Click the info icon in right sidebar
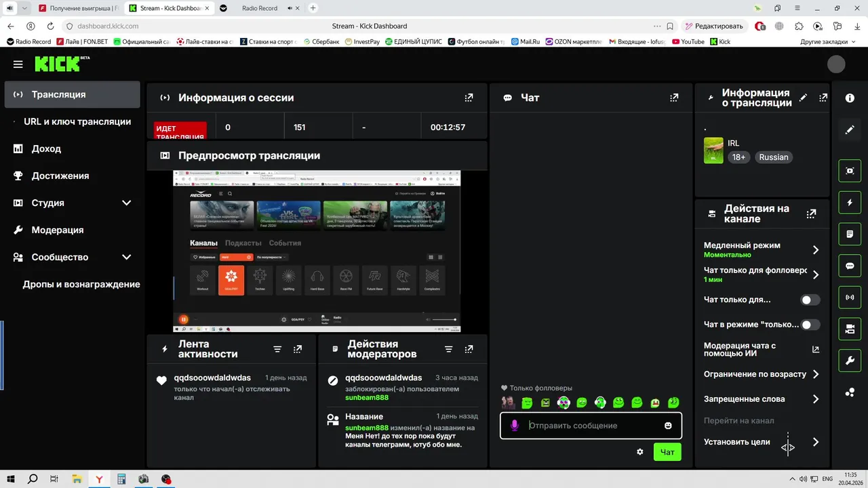The height and width of the screenshot is (488, 868). coord(850,98)
